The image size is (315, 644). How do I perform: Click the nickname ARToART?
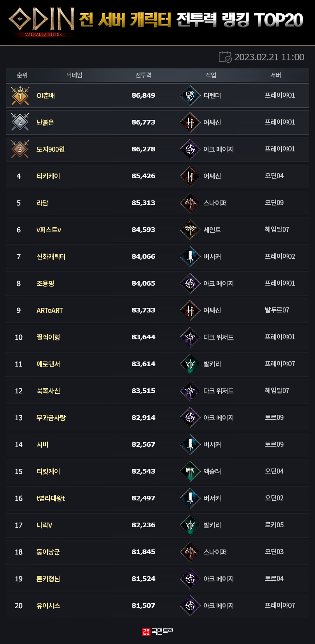tap(49, 311)
